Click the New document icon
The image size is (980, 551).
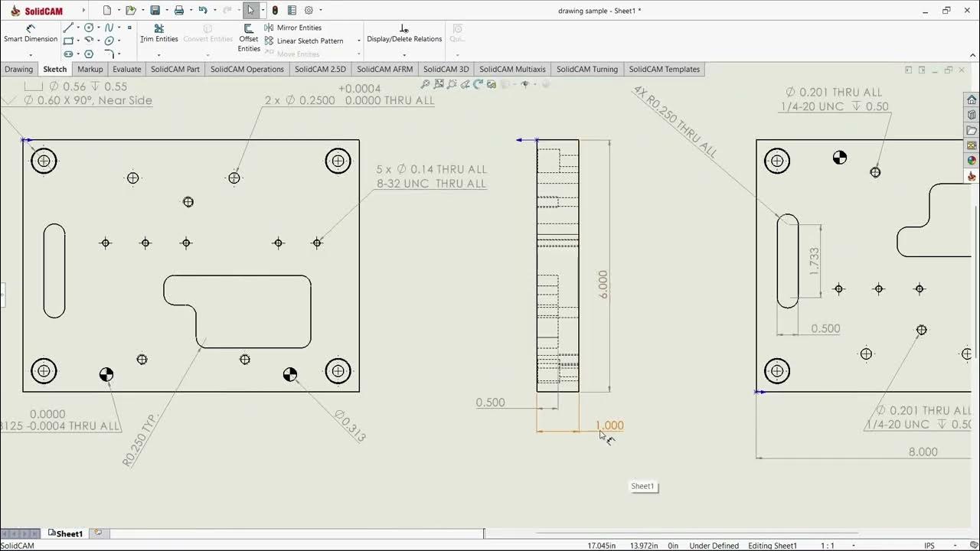pos(107,11)
